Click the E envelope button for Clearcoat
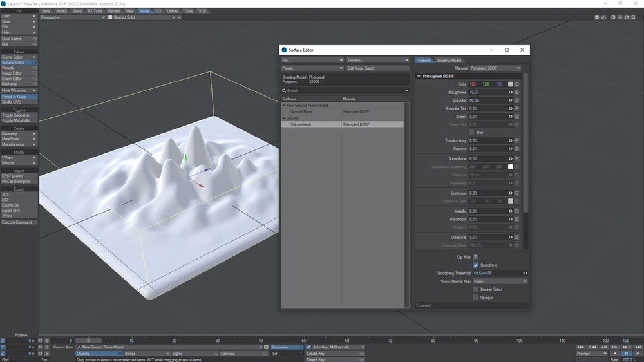 [x=516, y=238]
